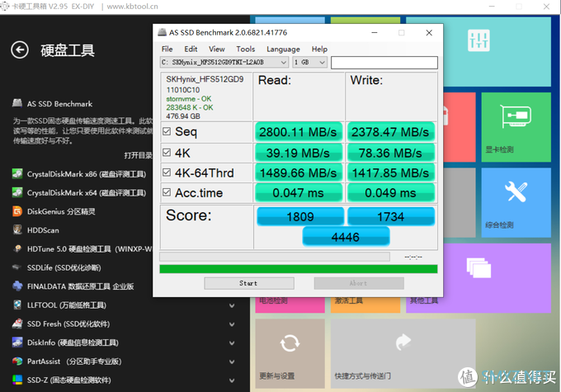Viewport: 561px width, 392px height.
Task: Click the total score 4446 box
Action: [x=346, y=237]
